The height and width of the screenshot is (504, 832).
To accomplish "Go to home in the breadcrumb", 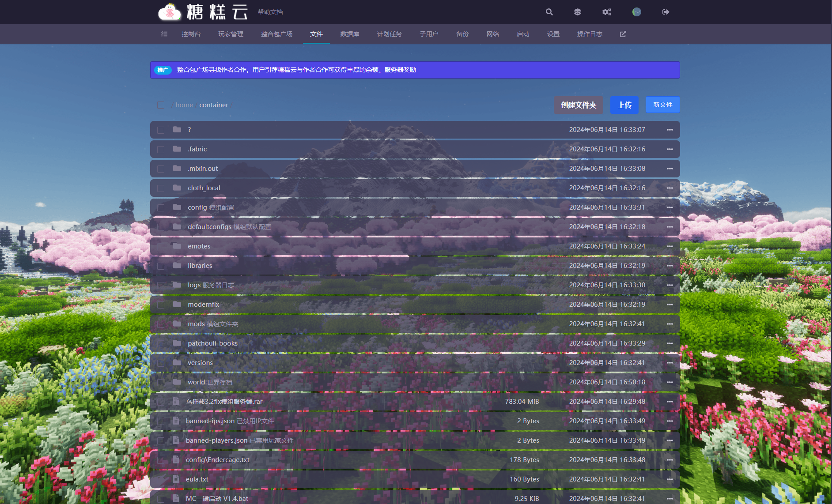I will click(184, 105).
